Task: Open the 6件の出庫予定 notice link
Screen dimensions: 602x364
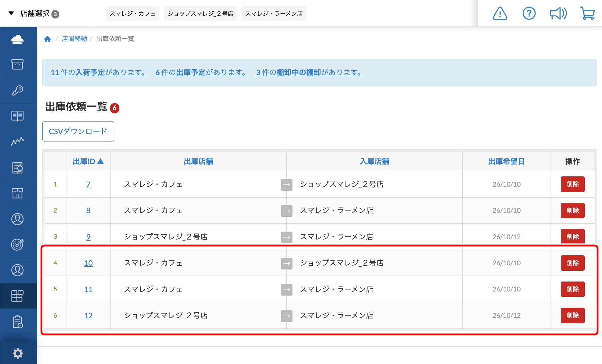Action: [x=202, y=72]
